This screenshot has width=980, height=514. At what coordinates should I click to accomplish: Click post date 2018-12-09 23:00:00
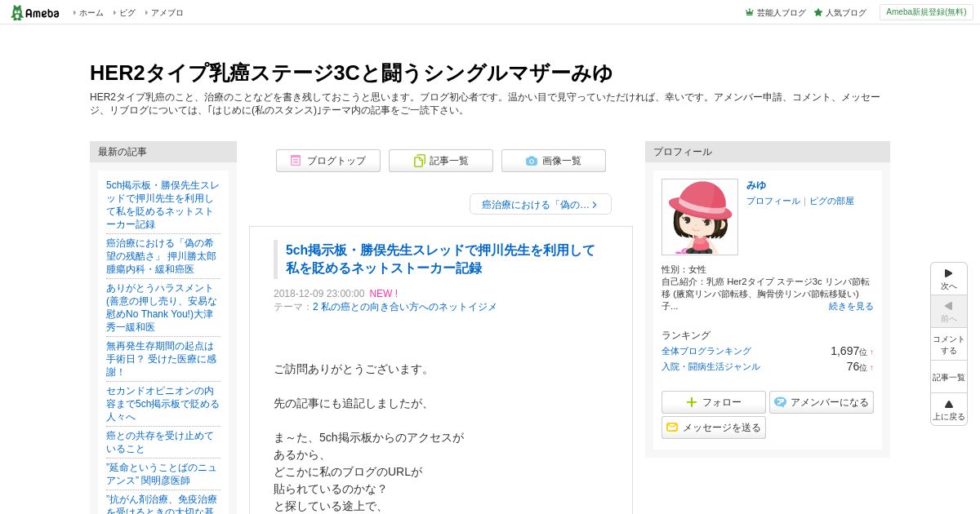click(319, 294)
